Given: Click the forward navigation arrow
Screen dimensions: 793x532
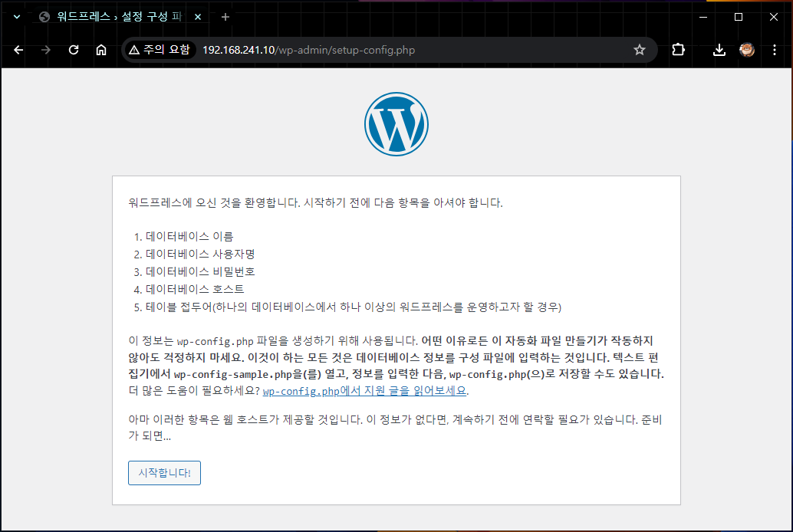Looking at the screenshot, I should [46, 50].
